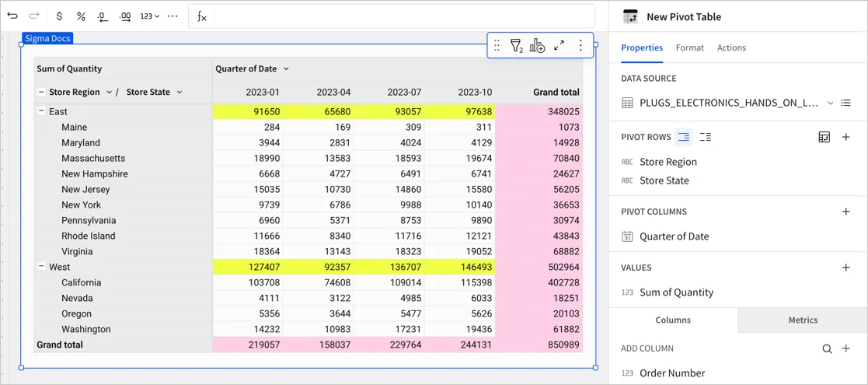868x385 pixels.
Task: Select Quarter of Date pivot column item
Action: point(675,236)
